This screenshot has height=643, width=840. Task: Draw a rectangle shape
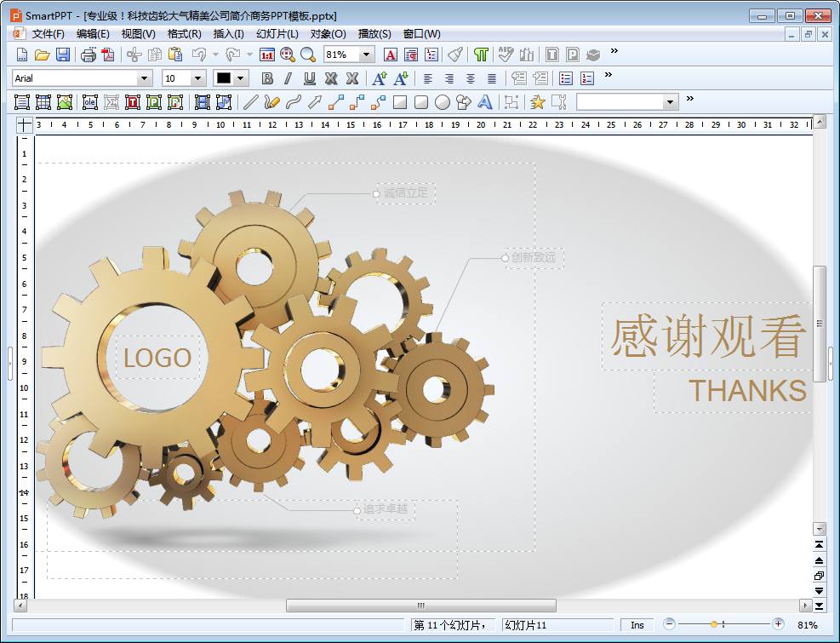pos(400,102)
